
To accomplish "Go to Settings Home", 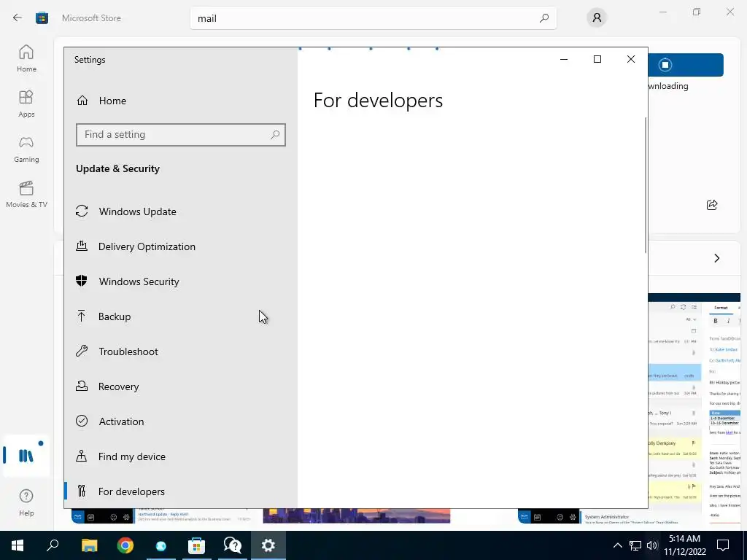I will click(181, 101).
